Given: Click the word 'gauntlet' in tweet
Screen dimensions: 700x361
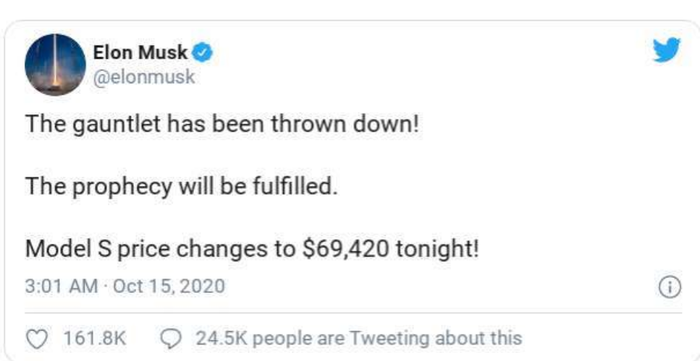Looking at the screenshot, I should tap(116, 126).
